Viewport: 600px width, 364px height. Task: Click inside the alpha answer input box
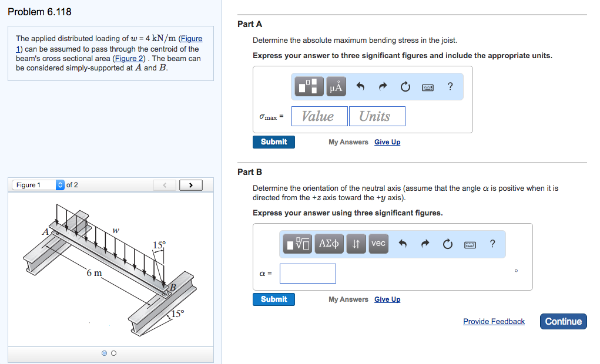point(307,273)
